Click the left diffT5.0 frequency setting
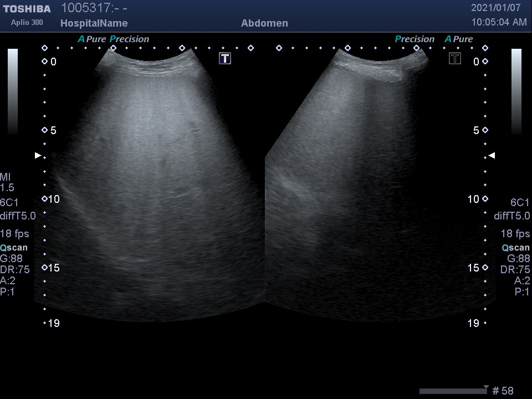 tap(18, 216)
